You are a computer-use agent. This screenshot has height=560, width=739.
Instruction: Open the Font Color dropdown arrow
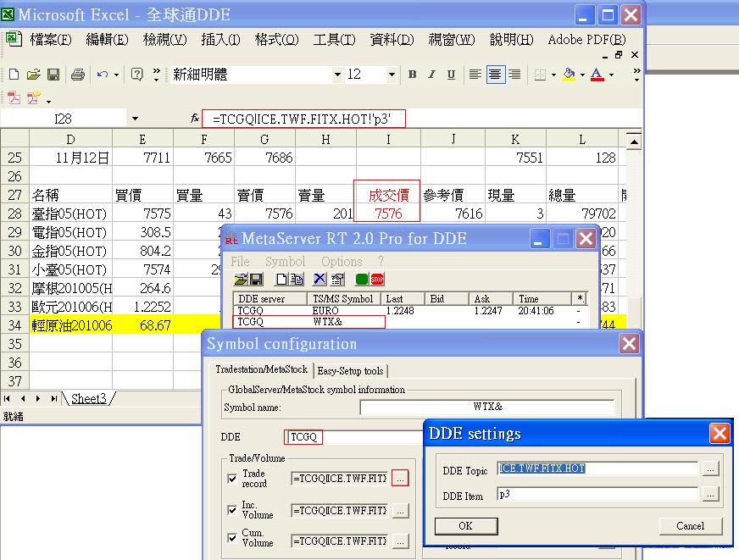pyautogui.click(x=611, y=75)
